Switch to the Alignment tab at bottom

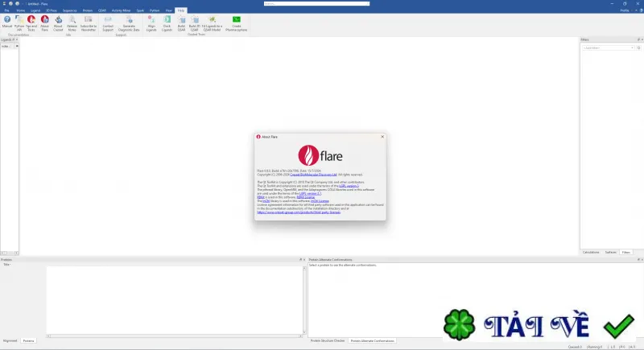[10, 341]
